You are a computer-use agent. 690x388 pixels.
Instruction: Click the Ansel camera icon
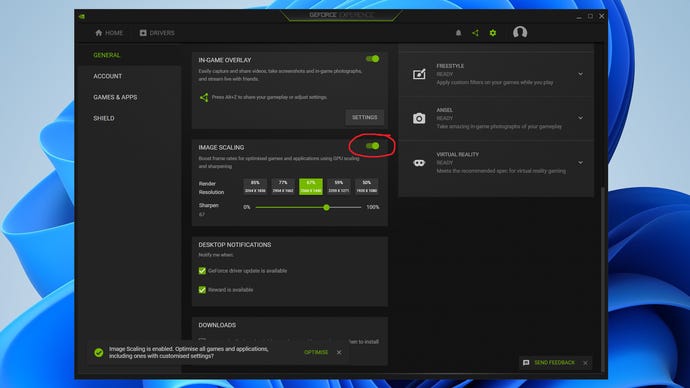[419, 118]
